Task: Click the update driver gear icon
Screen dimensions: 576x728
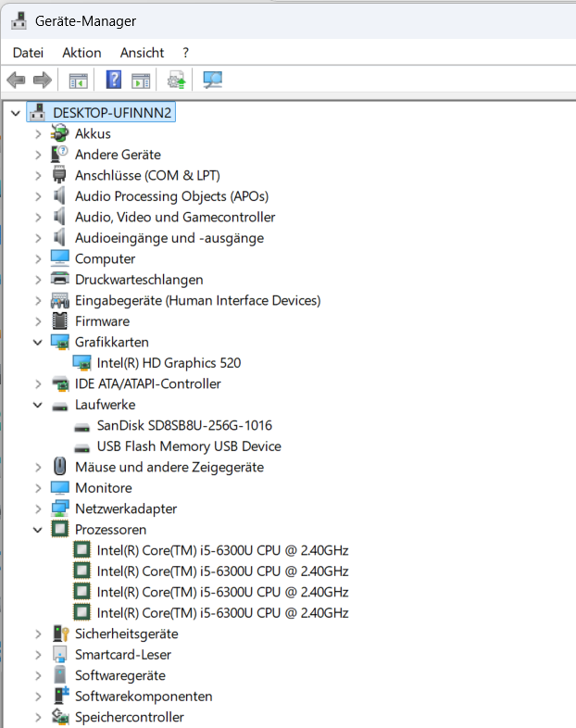Action: point(176,80)
